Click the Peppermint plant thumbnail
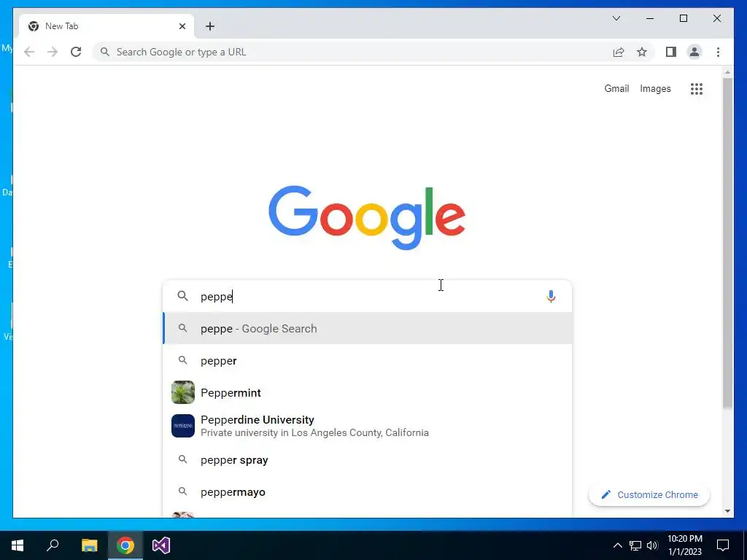Screen dimensions: 747x560 click(183, 392)
